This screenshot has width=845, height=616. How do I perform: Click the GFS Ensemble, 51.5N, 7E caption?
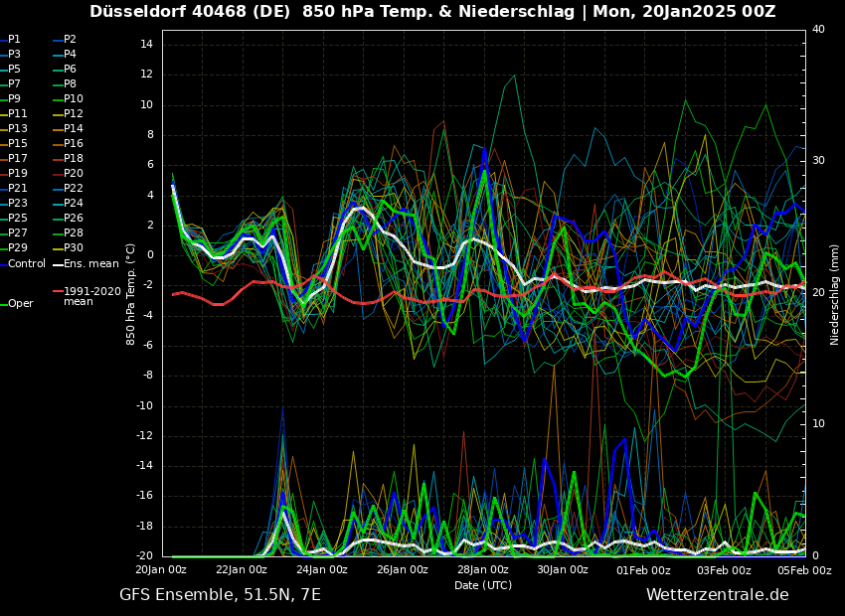pyautogui.click(x=220, y=595)
